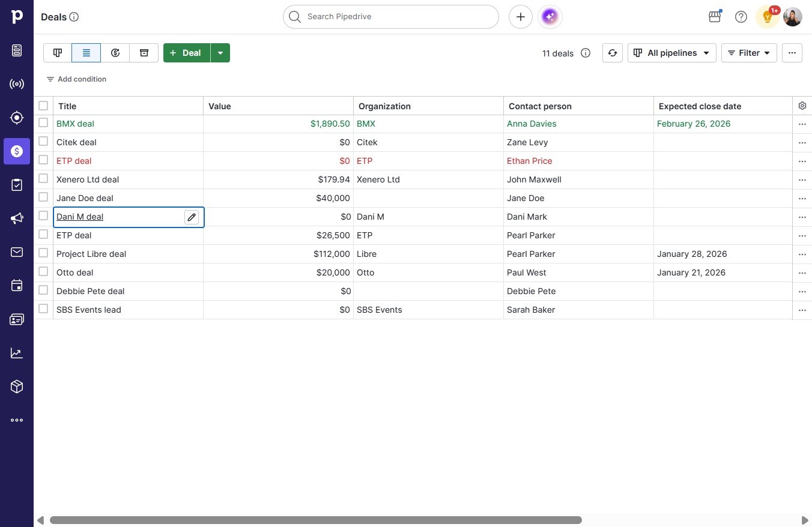Image resolution: width=812 pixels, height=527 pixels.
Task: Switch to list view
Action: (x=86, y=53)
